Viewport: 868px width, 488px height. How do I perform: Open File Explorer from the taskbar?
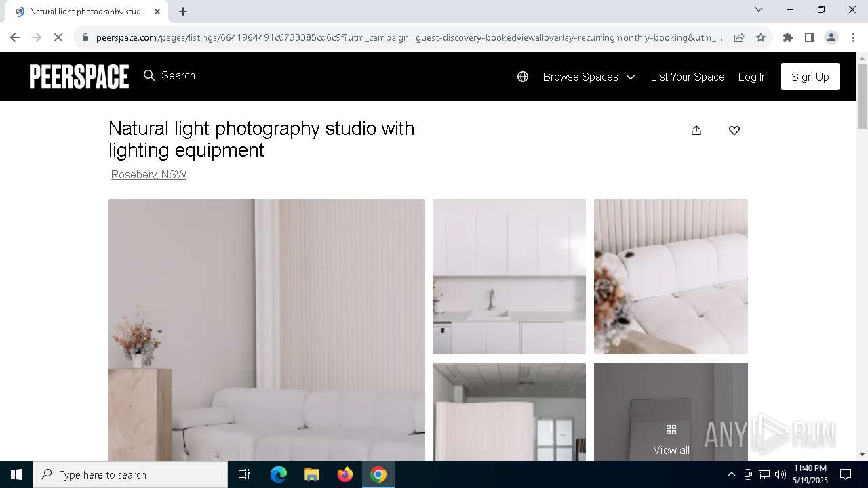[x=312, y=474]
